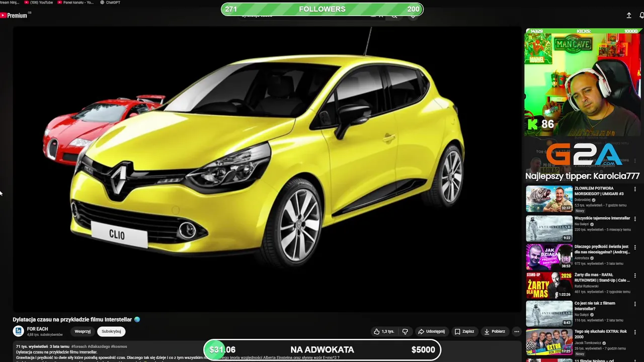644x362 pixels.
Task: Click the Pobierz download button
Action: pos(495,331)
